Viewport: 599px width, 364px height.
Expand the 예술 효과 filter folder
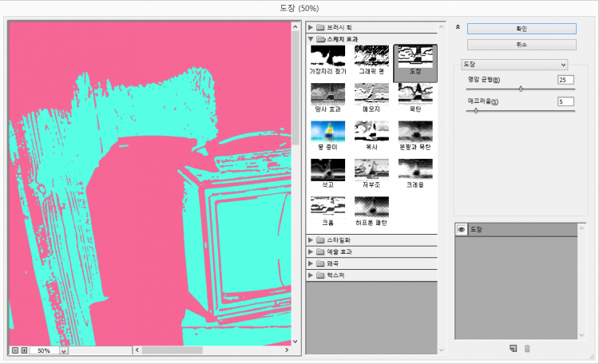[311, 251]
